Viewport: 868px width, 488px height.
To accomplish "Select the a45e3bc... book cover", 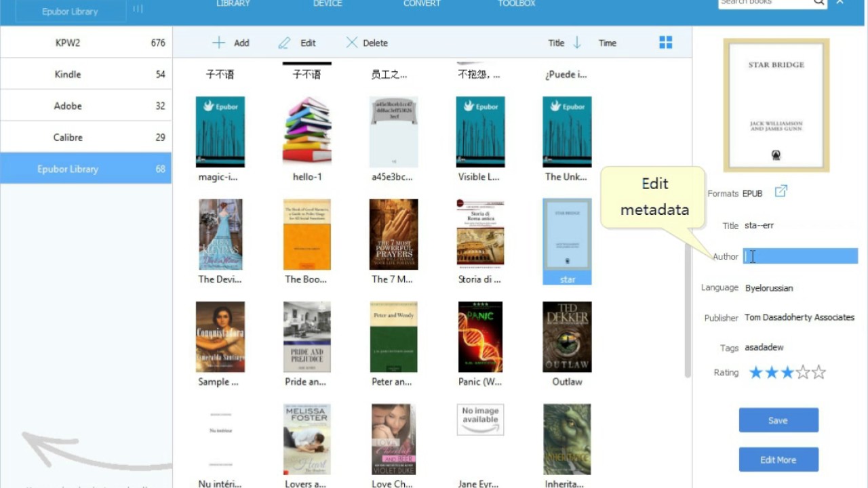I will tap(394, 131).
